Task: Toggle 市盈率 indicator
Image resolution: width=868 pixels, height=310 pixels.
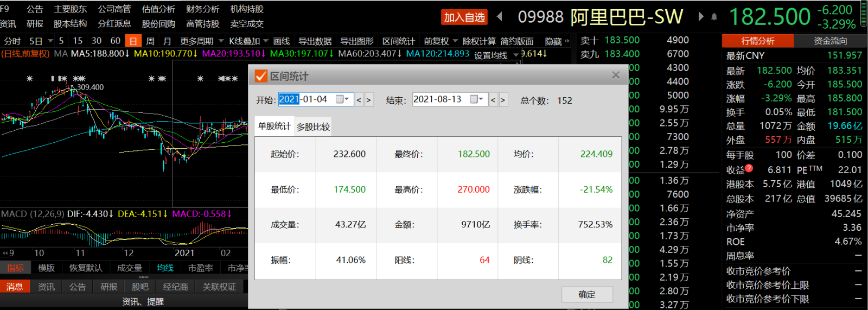Action: (x=200, y=268)
